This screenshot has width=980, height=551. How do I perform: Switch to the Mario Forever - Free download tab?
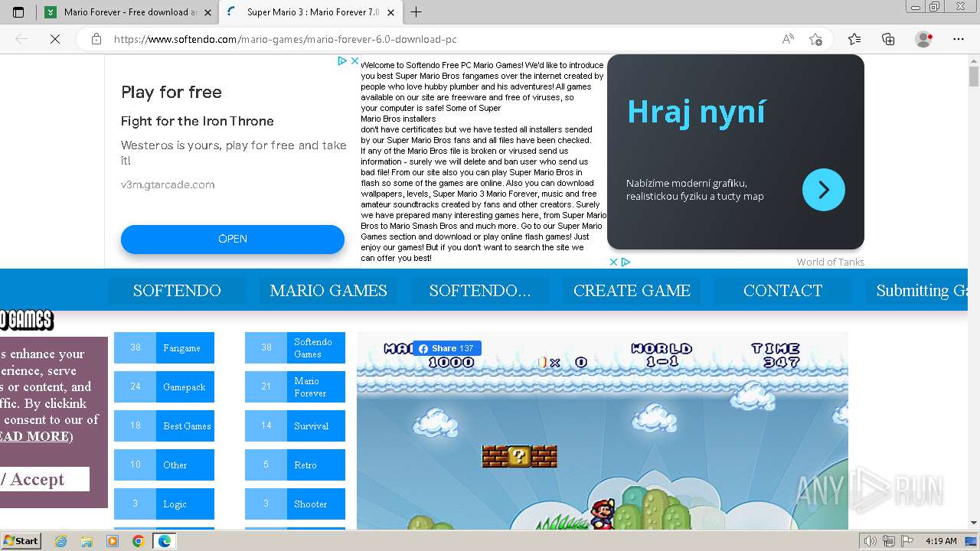tap(127, 12)
